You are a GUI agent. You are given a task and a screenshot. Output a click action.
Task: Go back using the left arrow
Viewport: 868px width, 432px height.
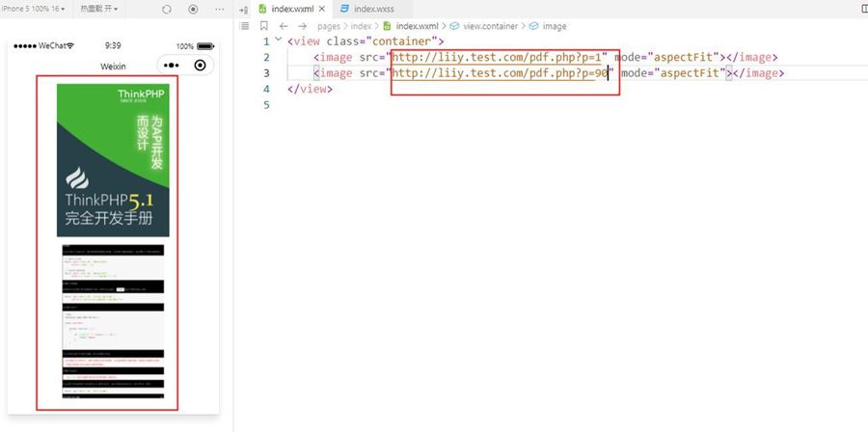tap(285, 26)
